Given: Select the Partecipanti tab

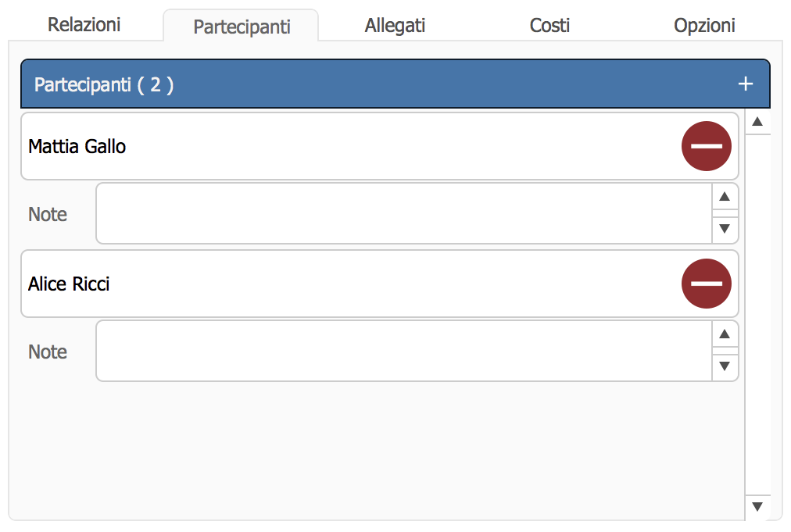Looking at the screenshot, I should point(242,27).
